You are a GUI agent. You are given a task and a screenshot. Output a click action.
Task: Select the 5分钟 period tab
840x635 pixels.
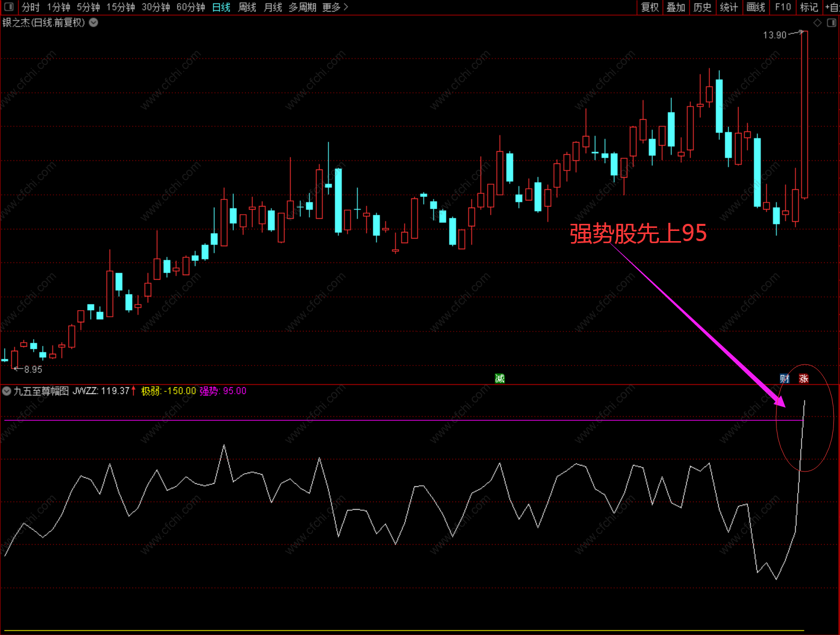point(88,7)
